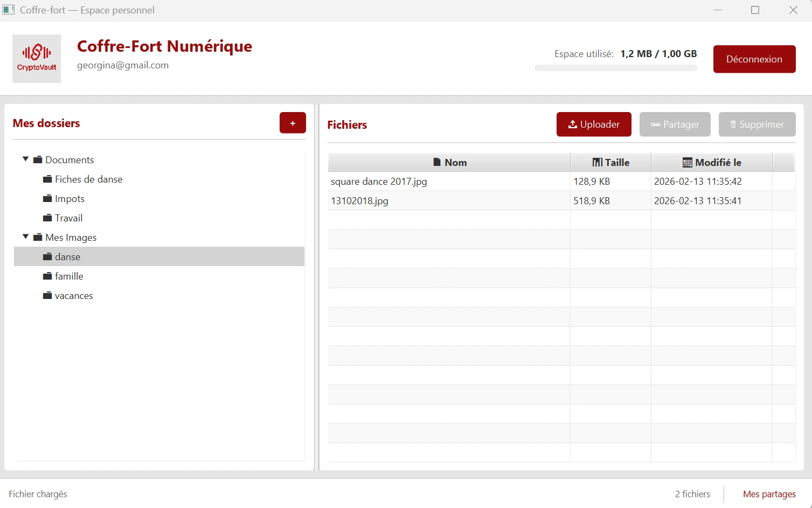Open Mes partages in the status bar
Image resolution: width=812 pixels, height=508 pixels.
769,493
